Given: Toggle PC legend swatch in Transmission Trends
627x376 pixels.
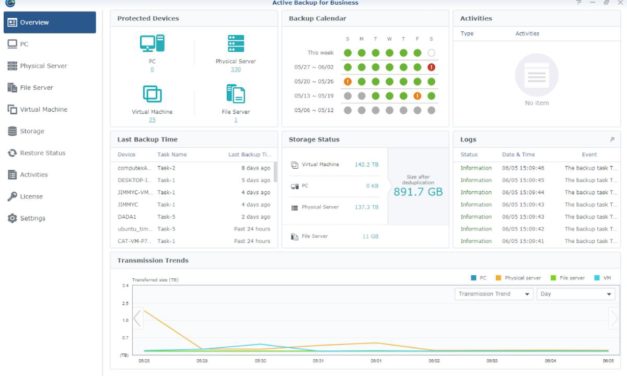Looking at the screenshot, I should (x=473, y=278).
